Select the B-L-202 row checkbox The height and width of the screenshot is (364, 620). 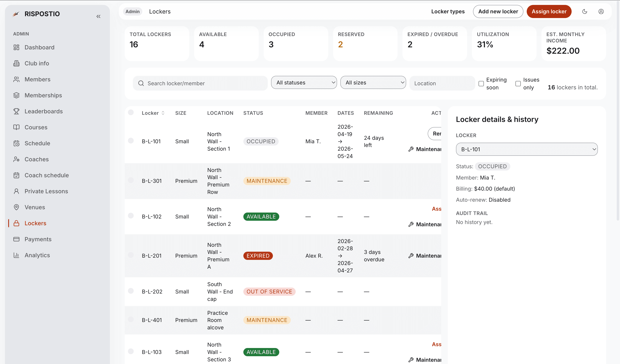131,291
